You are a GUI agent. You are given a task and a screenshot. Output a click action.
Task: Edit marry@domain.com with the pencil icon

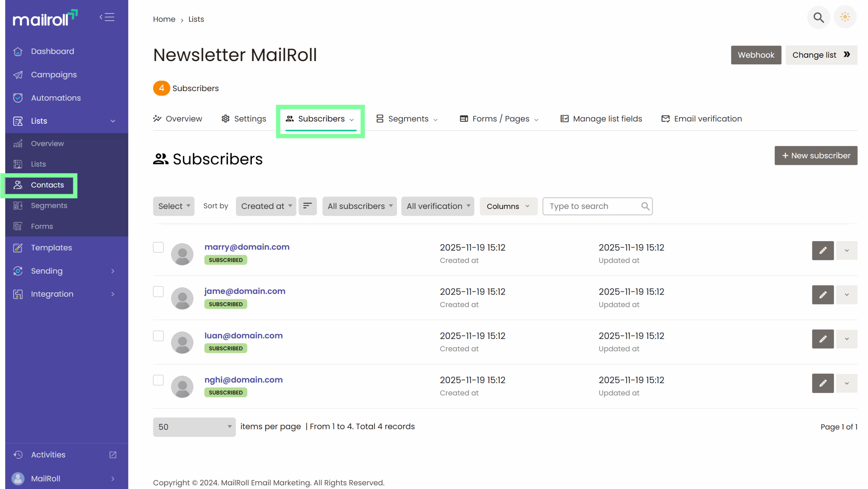(822, 251)
